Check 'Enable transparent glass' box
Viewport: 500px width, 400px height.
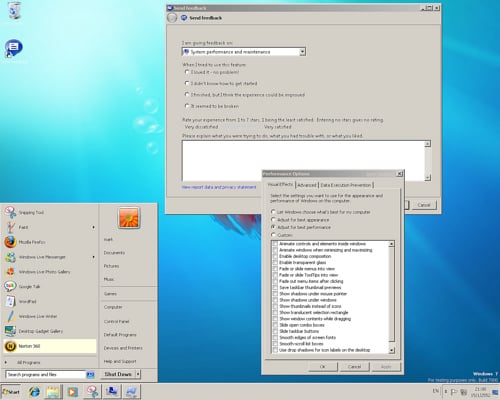[275, 263]
